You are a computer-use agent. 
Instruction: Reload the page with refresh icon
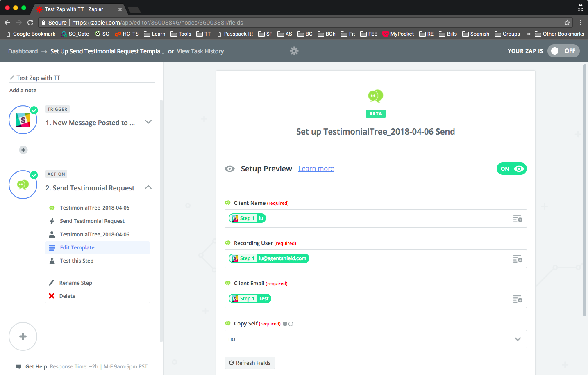pos(30,23)
